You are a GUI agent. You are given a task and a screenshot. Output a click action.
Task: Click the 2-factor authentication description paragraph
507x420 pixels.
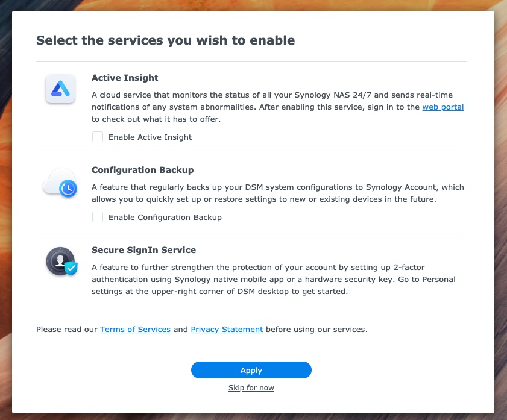tap(274, 279)
